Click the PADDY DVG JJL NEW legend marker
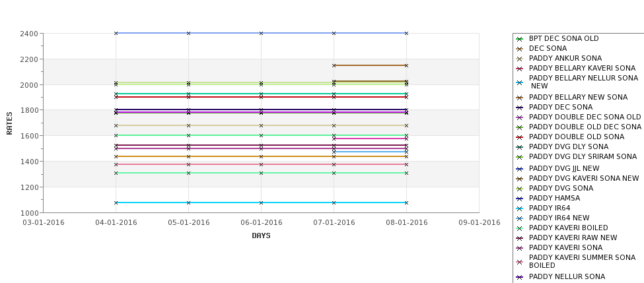Viewport: 644px width, 283px height. pyautogui.click(x=520, y=169)
